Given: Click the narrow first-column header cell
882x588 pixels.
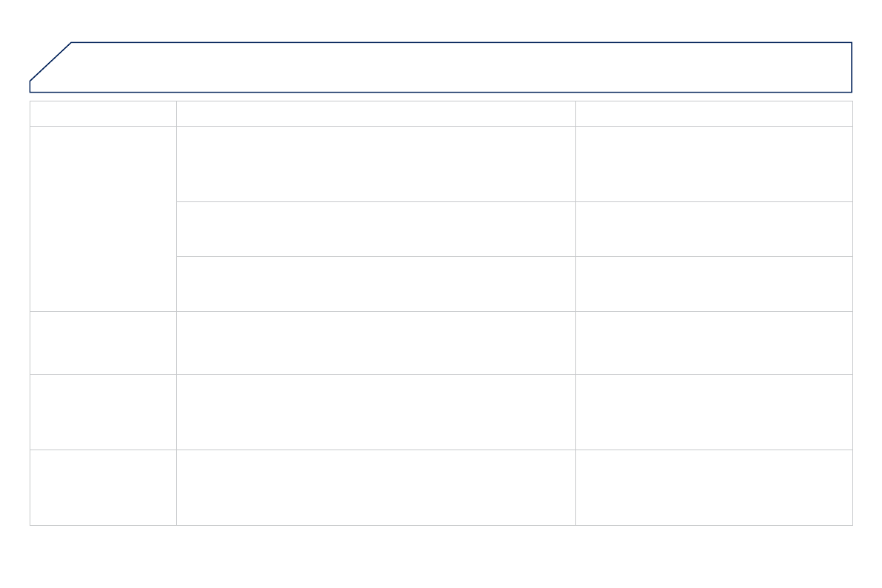Looking at the screenshot, I should click(x=103, y=113).
